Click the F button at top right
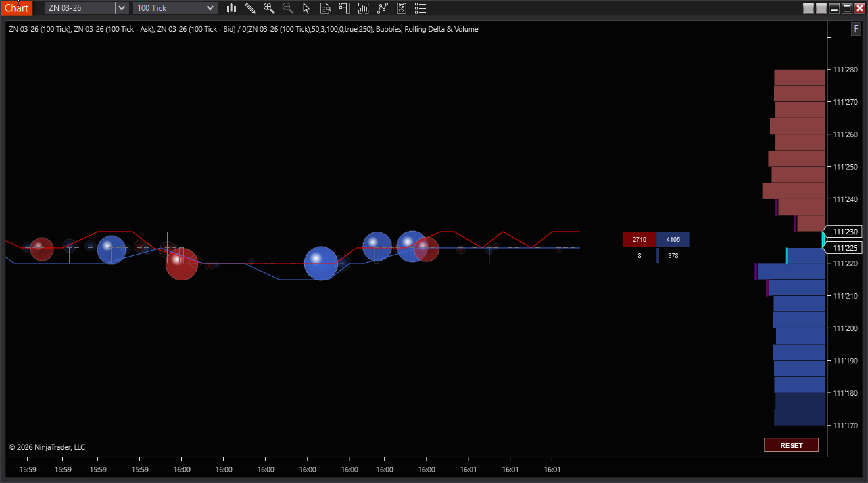Viewport: 868px width, 483px height. (x=856, y=29)
